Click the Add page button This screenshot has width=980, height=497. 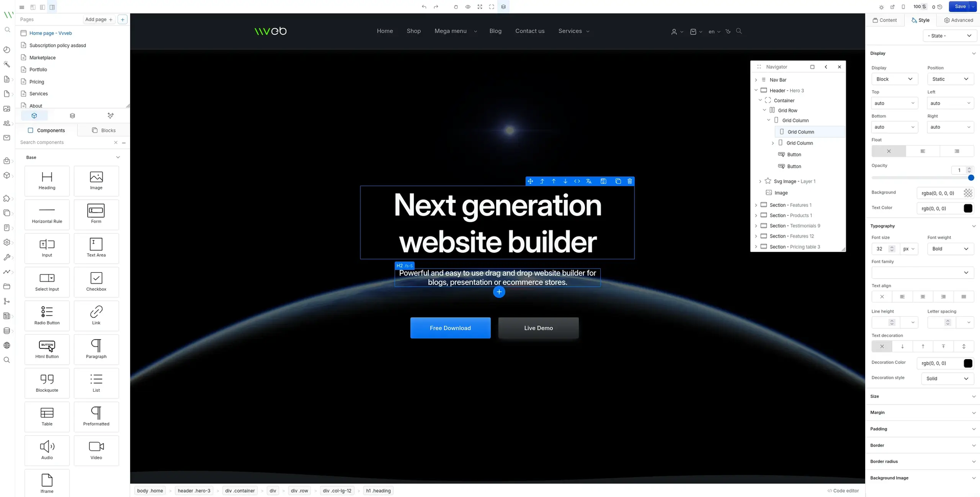(99, 19)
